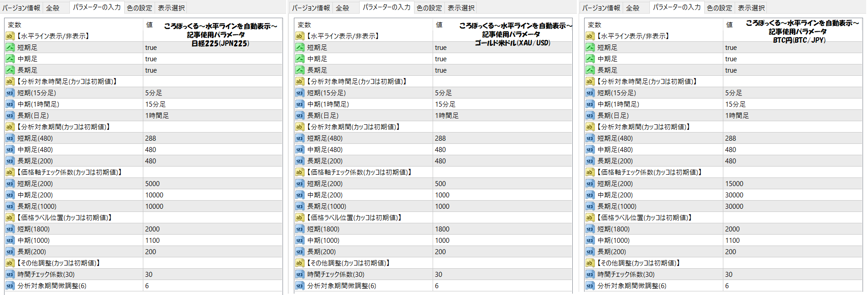Open the バージョン情報 tab in JPN225 panel
Viewport: 868px width, 295px height.
pyautogui.click(x=21, y=8)
